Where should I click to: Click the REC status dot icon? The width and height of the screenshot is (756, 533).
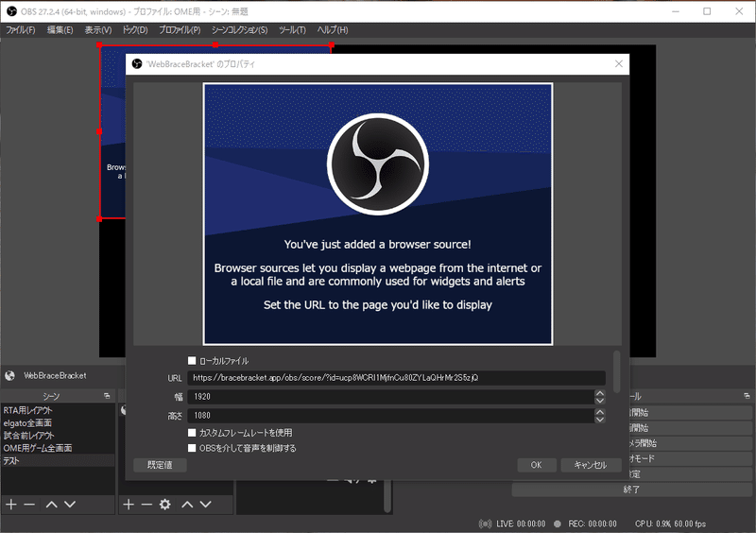click(558, 524)
